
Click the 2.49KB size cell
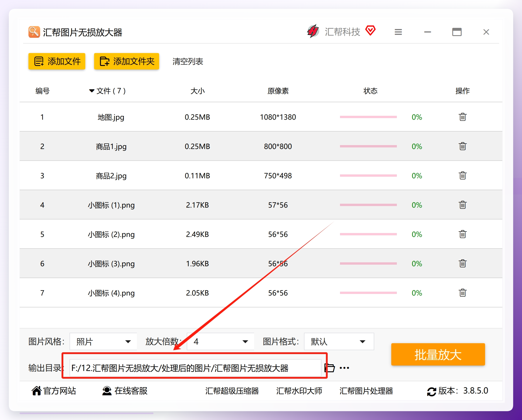pyautogui.click(x=197, y=234)
